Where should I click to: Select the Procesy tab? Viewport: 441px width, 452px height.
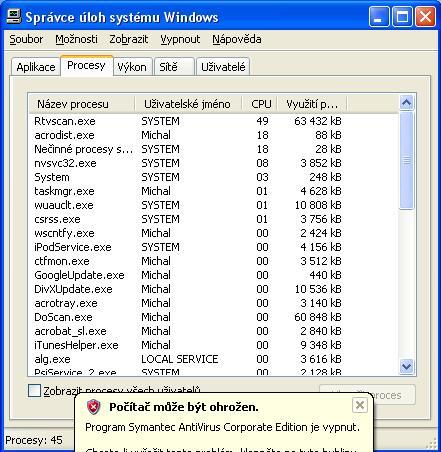pos(86,66)
